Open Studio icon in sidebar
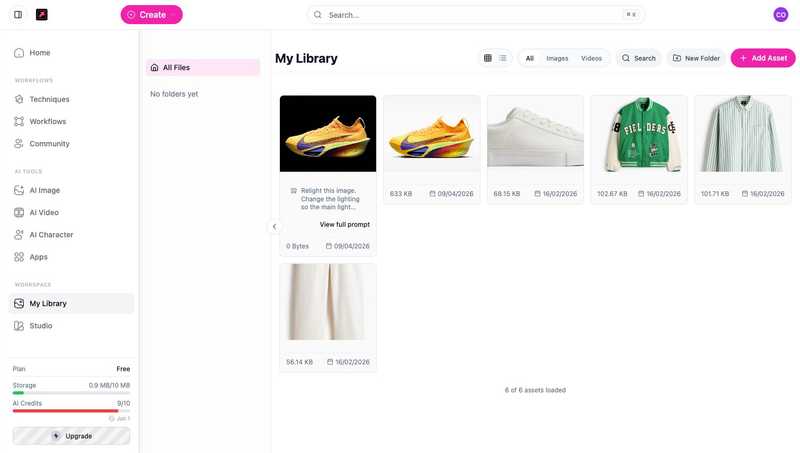 (19, 326)
